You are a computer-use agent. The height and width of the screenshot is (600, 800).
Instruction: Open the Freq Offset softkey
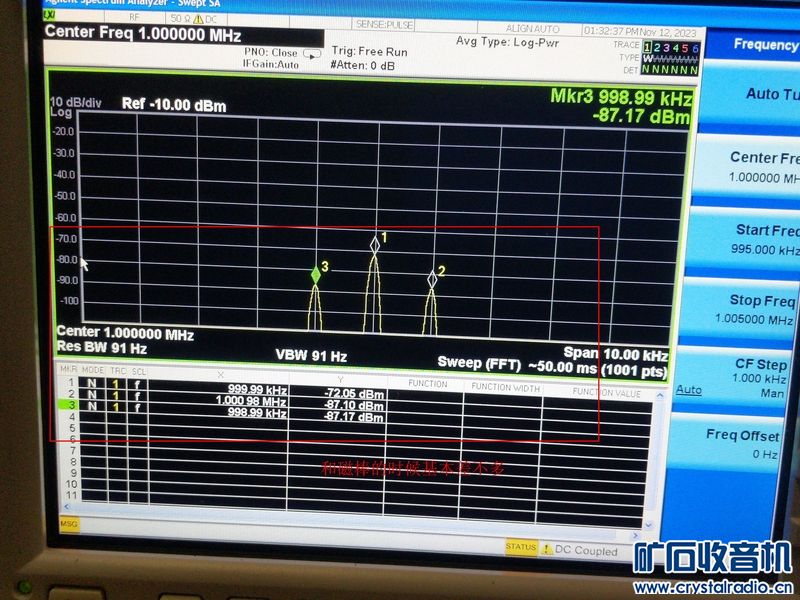pos(726,443)
